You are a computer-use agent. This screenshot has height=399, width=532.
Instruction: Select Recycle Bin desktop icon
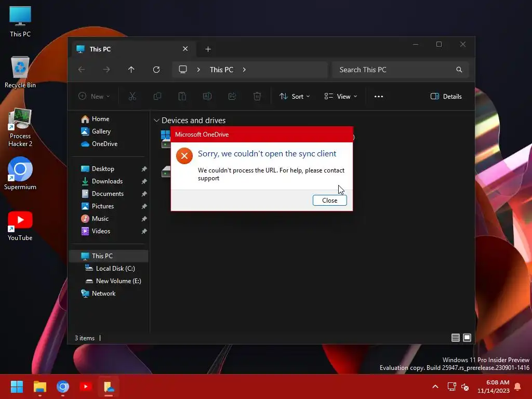point(20,72)
